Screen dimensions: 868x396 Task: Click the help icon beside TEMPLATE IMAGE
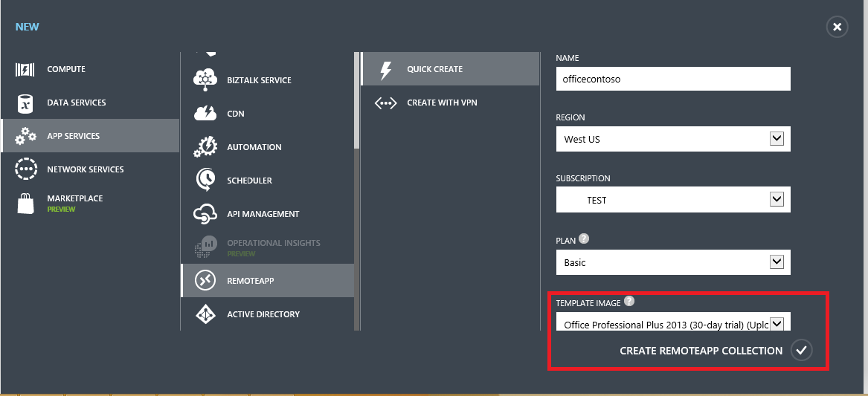pyautogui.click(x=629, y=302)
